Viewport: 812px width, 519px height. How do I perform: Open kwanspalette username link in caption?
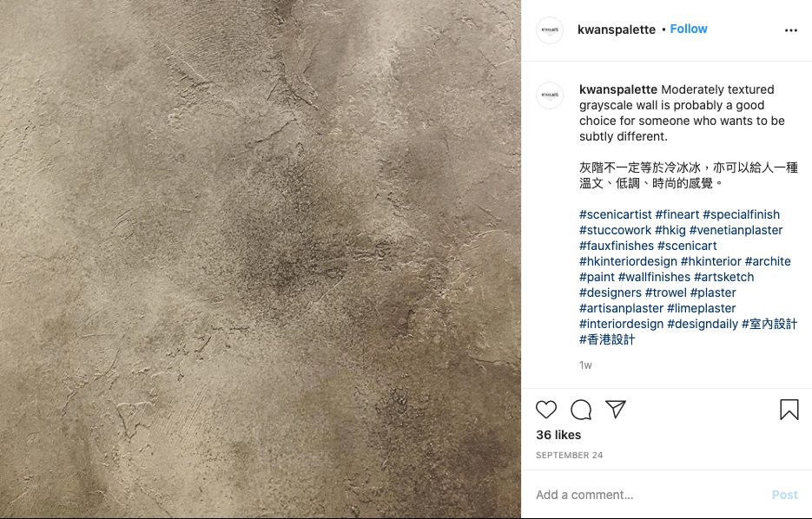[617, 89]
